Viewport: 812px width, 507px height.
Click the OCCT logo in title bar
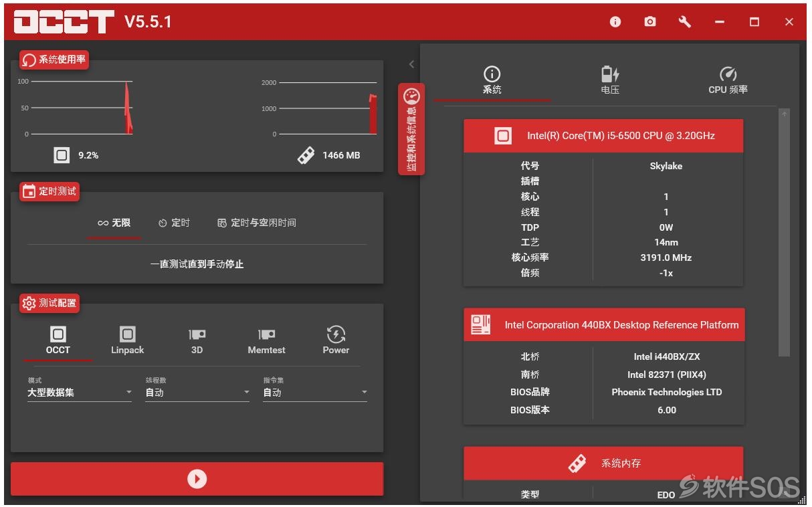point(64,22)
